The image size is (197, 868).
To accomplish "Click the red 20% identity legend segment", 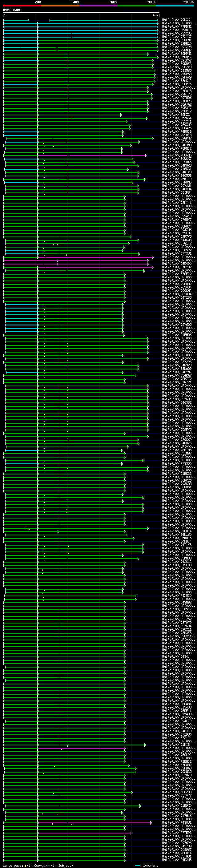I will click(x=22, y=6).
